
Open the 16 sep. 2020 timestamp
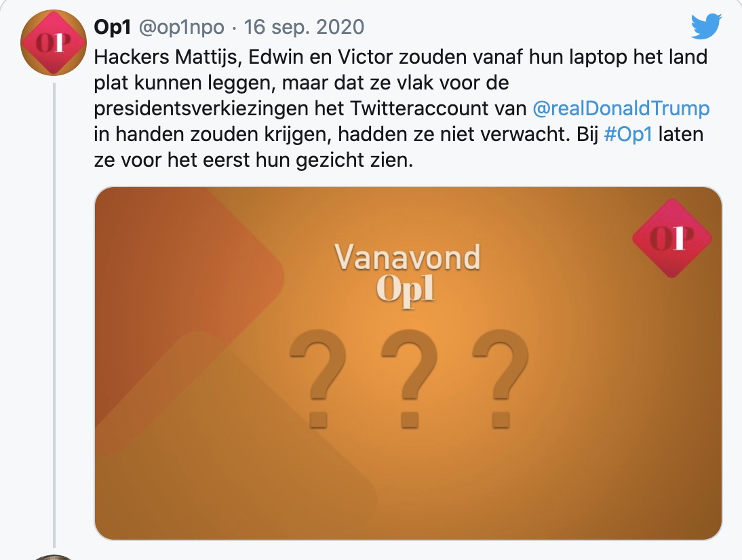coord(304,27)
